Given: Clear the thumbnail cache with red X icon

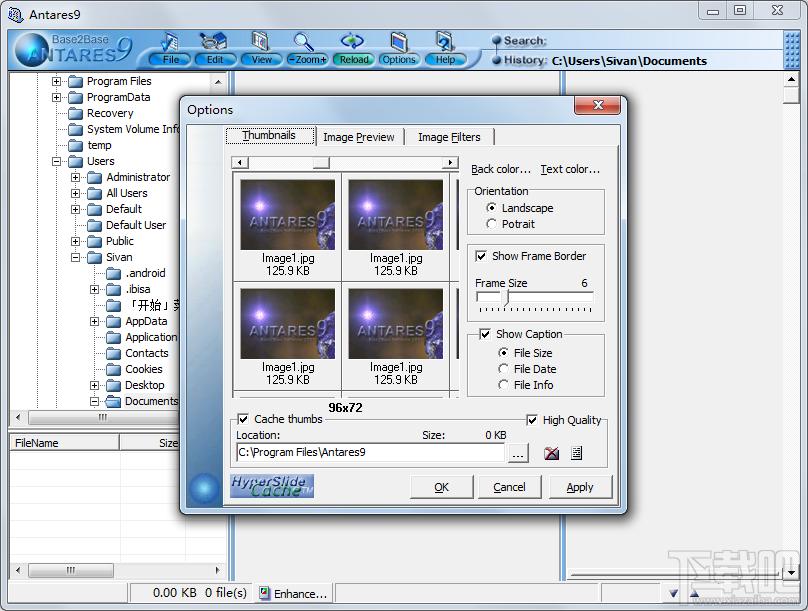Looking at the screenshot, I should tap(551, 453).
